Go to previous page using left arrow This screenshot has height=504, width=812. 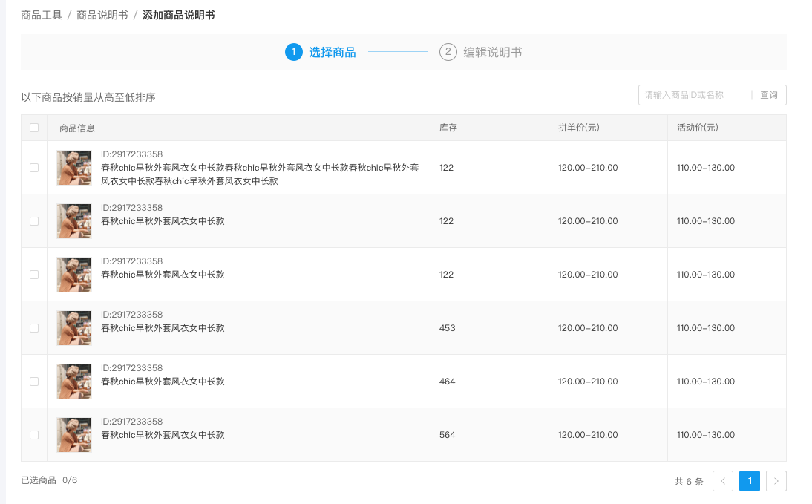coord(722,481)
